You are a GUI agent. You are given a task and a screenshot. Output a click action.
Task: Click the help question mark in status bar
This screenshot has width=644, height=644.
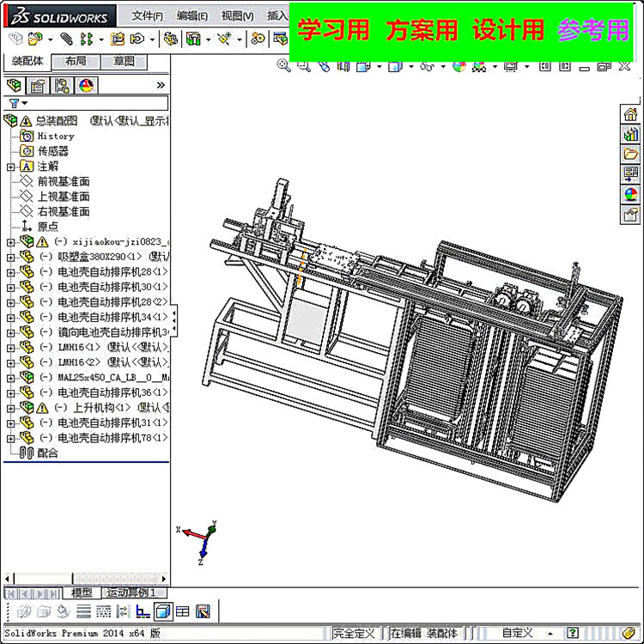coord(573,633)
